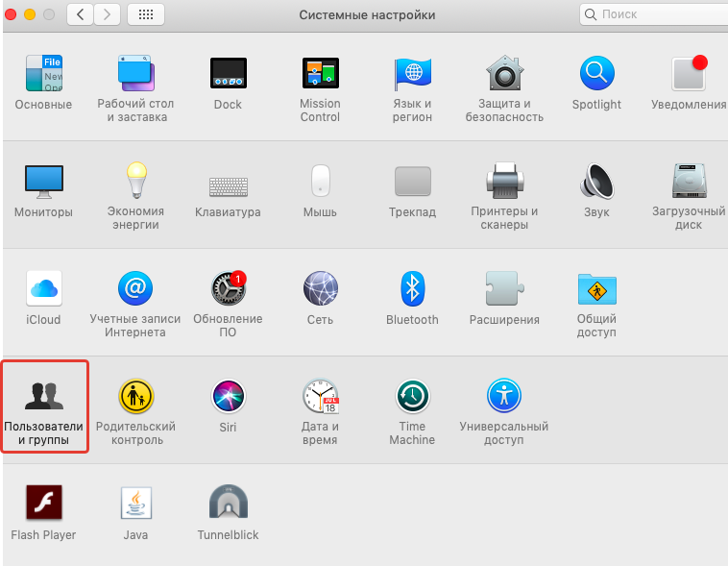This screenshot has width=728, height=566.
Task: Open the Основные preference pane
Action: click(x=43, y=73)
